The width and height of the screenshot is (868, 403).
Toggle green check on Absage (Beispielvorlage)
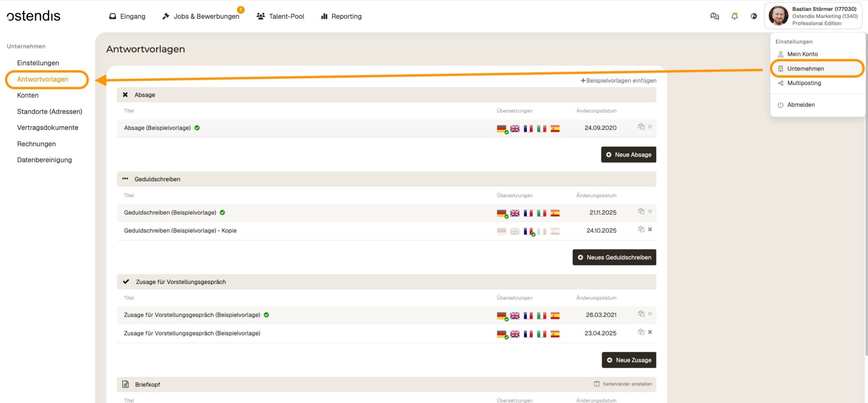click(x=197, y=128)
